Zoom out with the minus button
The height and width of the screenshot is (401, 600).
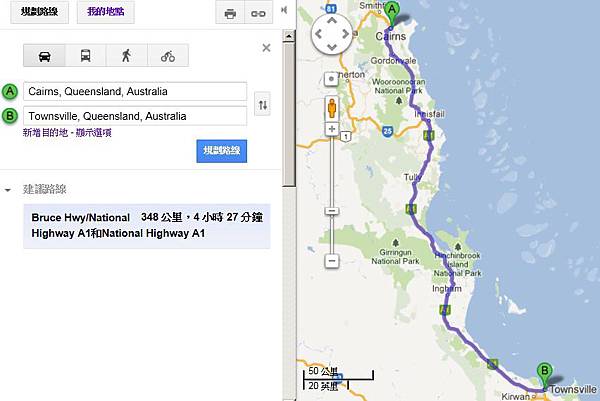coord(332,261)
